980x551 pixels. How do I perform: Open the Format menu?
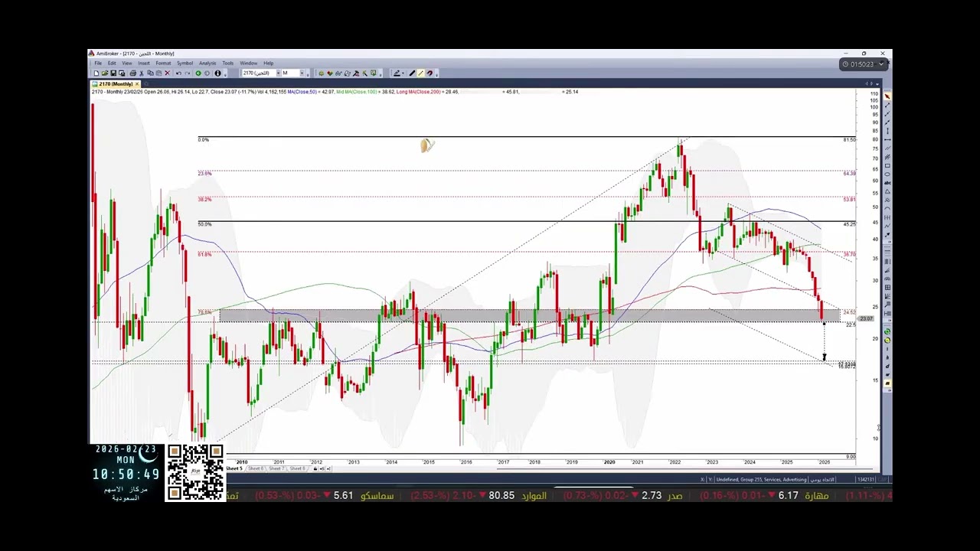[163, 63]
